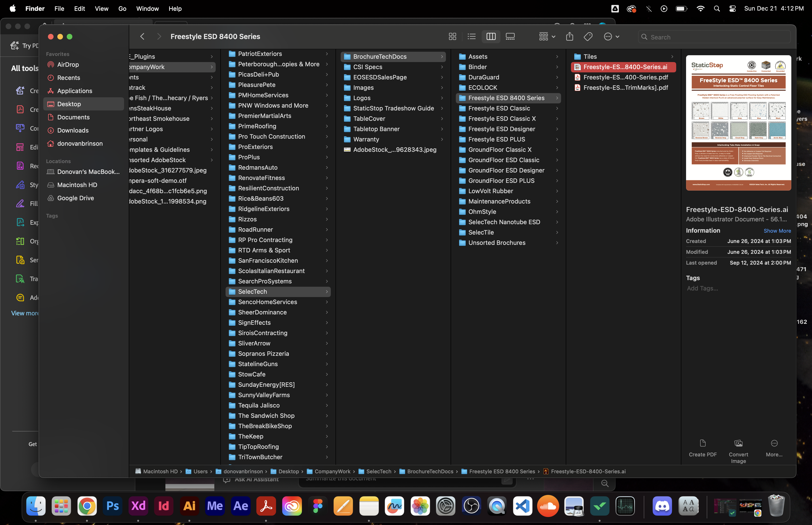Screen dimensions: 812x525
Task: Click the More… quick actions button
Action: (774, 448)
